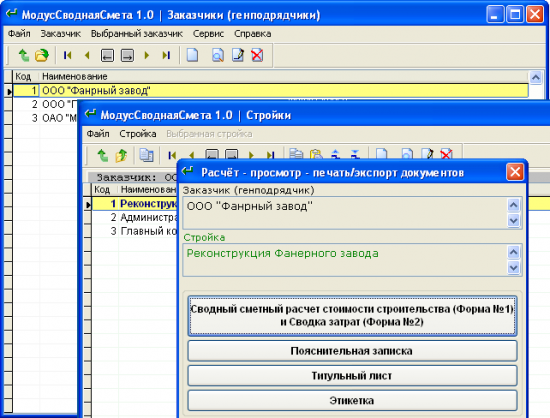This screenshot has width=550, height=418.
Task: Click next record arrow in Заказчики toolbar
Action: 147,55
